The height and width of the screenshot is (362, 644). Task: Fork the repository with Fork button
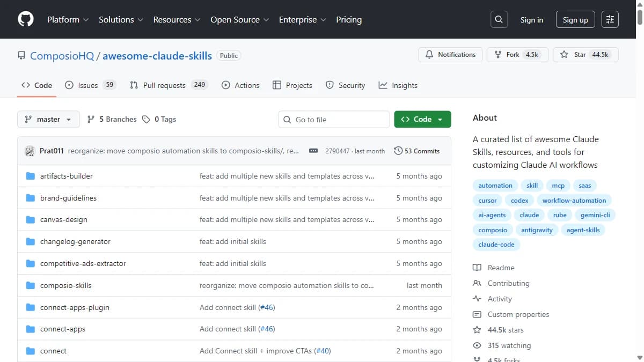click(x=518, y=55)
